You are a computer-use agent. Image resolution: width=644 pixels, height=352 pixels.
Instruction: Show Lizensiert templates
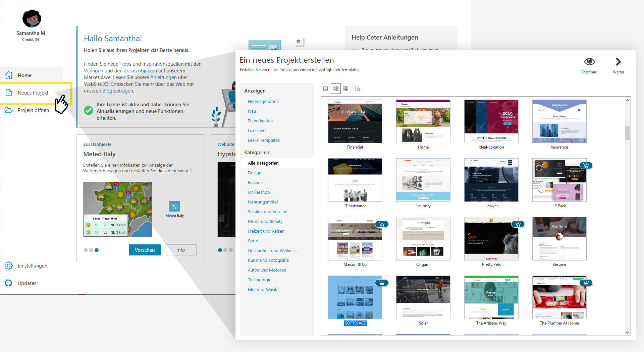point(257,131)
